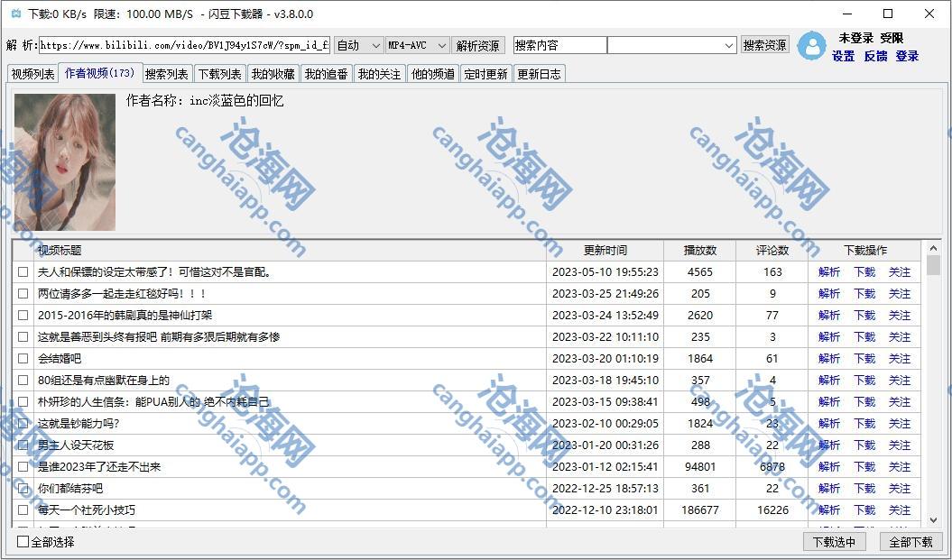Click the user avatar icon beside login status
This screenshot has height=560, width=952.
click(811, 46)
